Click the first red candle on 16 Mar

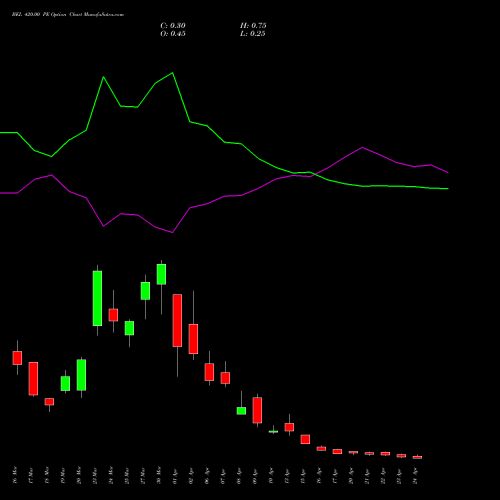point(17,358)
